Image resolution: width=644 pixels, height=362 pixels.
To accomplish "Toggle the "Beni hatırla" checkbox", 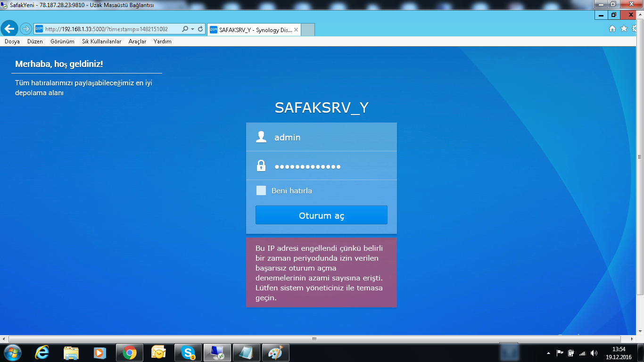I will point(261,190).
